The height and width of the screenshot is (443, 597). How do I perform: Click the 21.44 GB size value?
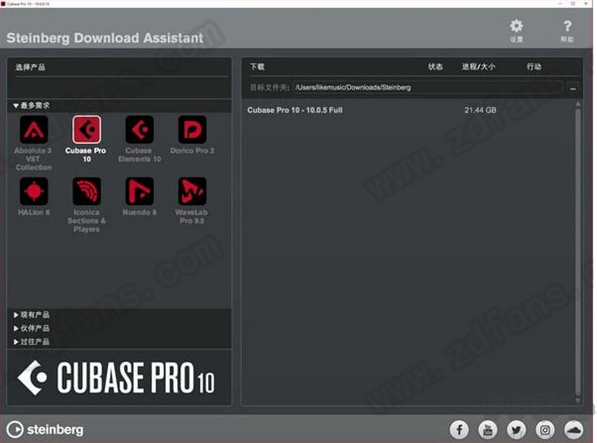tap(480, 110)
